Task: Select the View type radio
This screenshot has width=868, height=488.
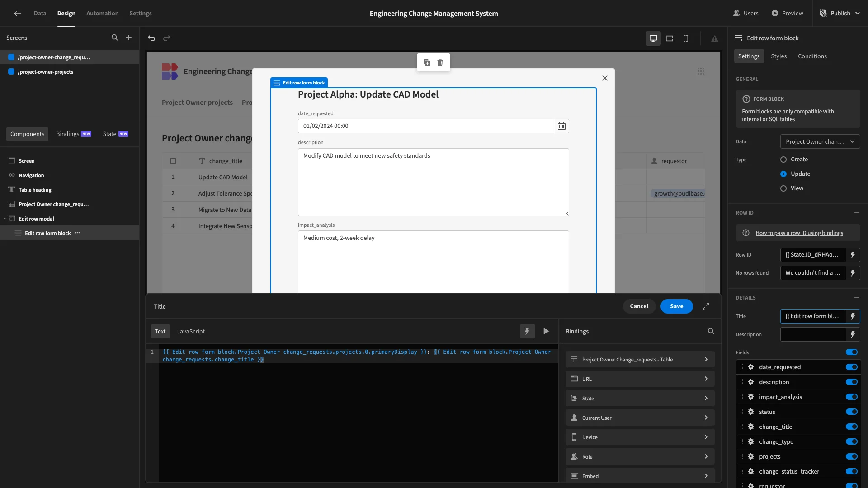Action: tap(783, 188)
